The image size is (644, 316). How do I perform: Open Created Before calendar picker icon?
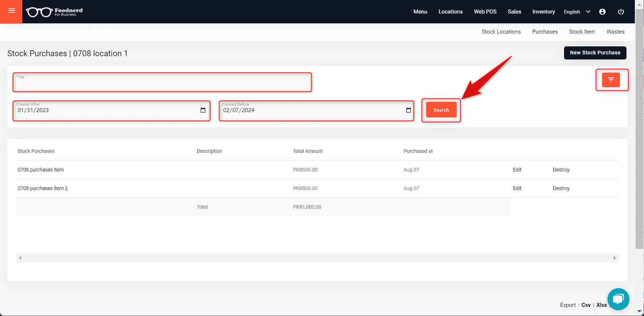409,110
